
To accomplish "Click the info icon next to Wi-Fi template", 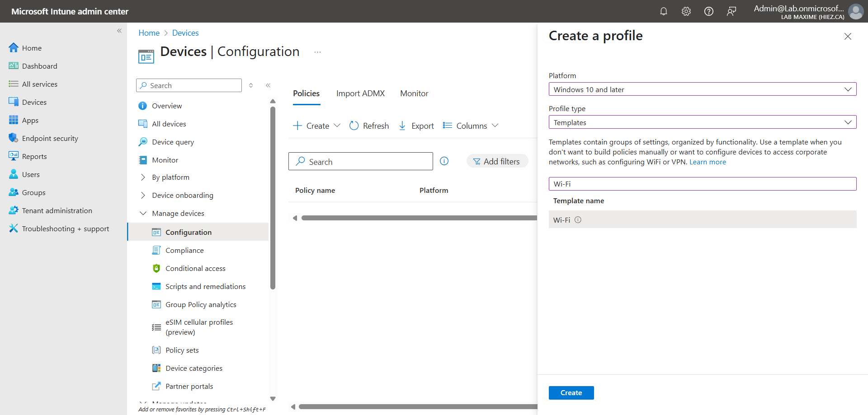I will click(578, 220).
